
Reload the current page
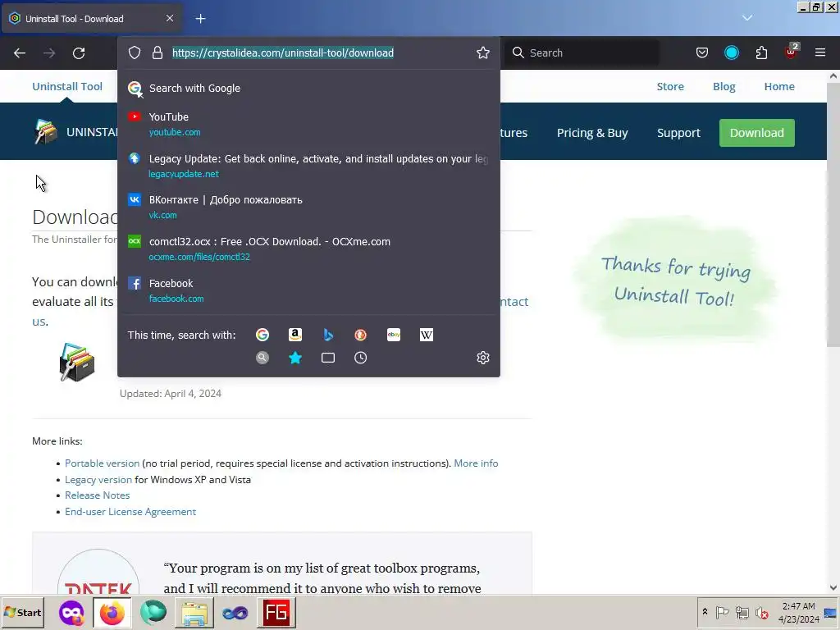point(79,53)
